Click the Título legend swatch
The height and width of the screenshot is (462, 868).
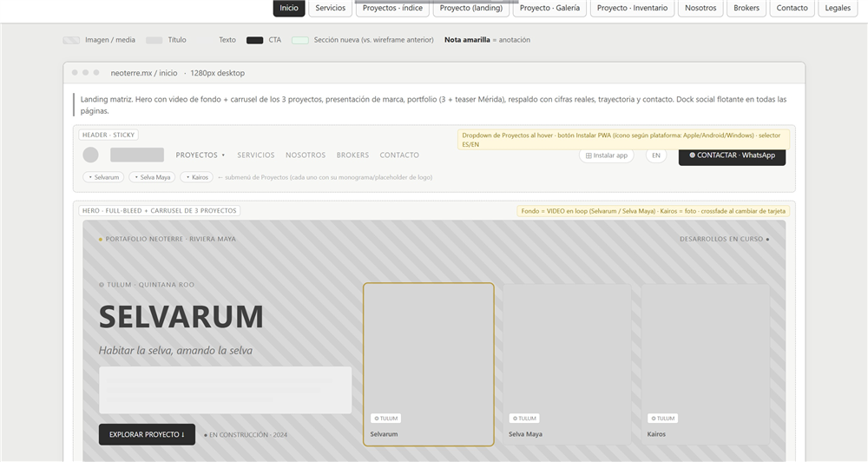154,40
